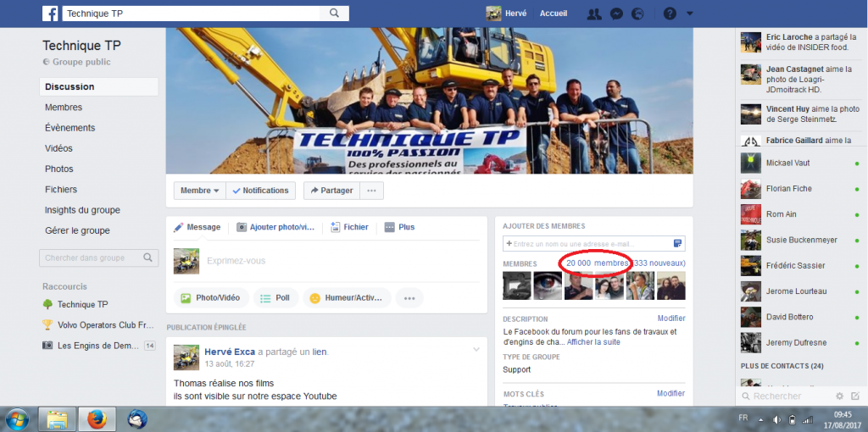This screenshot has height=432, width=868.
Task: Expand the Membre dropdown button
Action: pyautogui.click(x=200, y=191)
